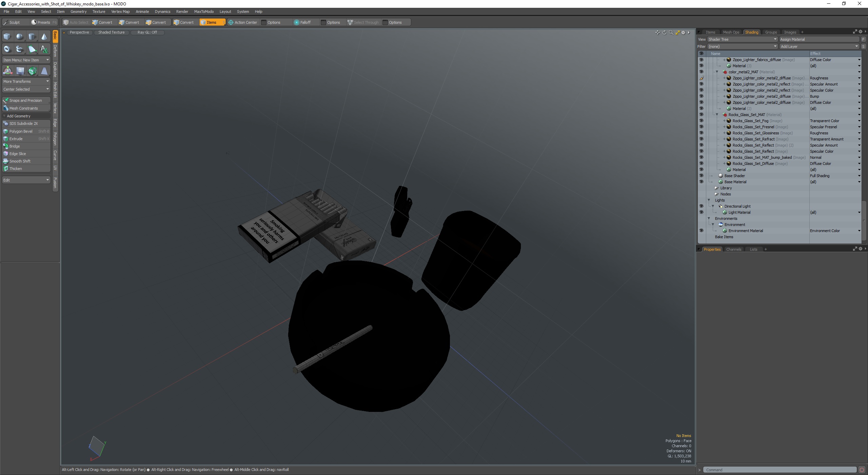Open More Transforms dropdown
The width and height of the screenshot is (868, 475).
[x=26, y=81]
